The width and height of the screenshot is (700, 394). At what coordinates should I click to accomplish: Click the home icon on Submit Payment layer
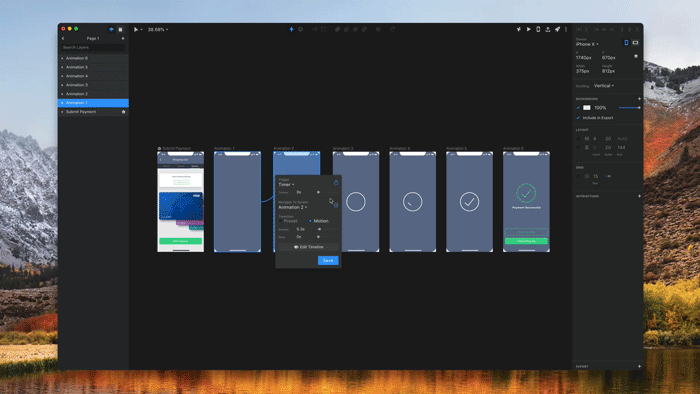tap(124, 112)
